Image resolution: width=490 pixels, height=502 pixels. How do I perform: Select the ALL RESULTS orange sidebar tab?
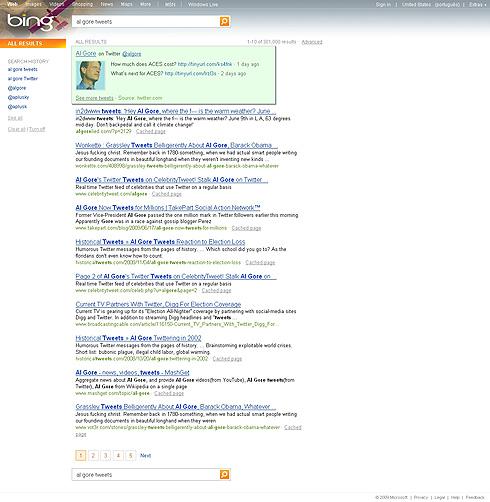(x=33, y=43)
